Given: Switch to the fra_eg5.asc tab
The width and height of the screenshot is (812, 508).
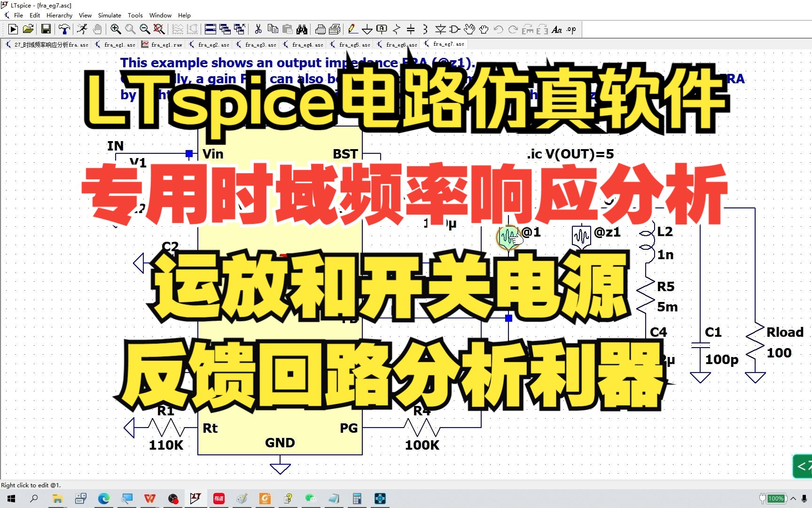Looking at the screenshot, I should (350, 44).
